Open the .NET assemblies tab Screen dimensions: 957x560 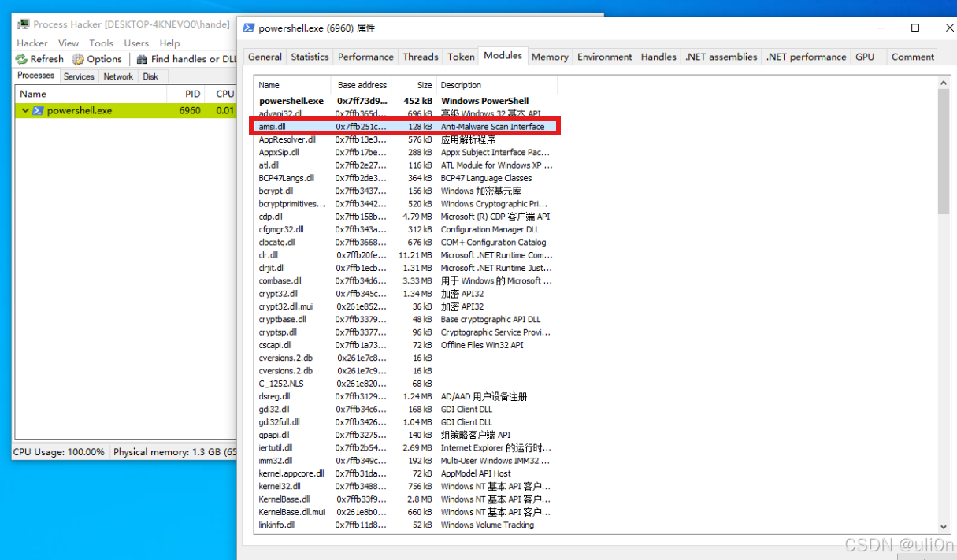721,57
